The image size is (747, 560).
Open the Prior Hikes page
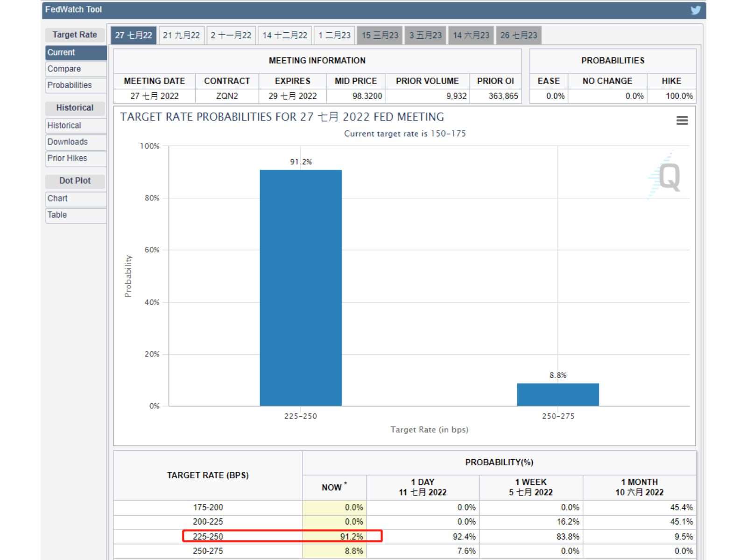click(76, 158)
